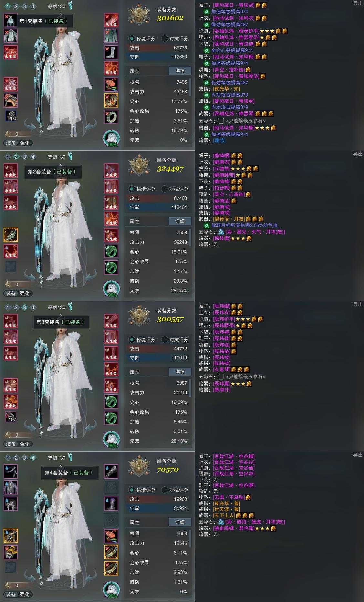The width and height of the screenshot is (364, 602).
Task: Select the 200-count ammo item icon
Action: point(11,116)
